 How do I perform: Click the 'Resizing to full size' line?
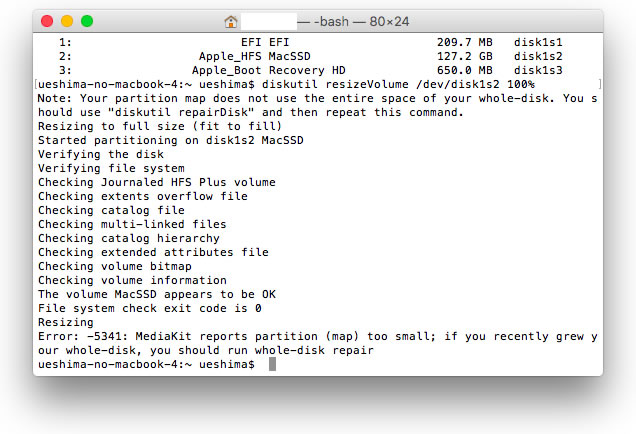click(x=160, y=126)
